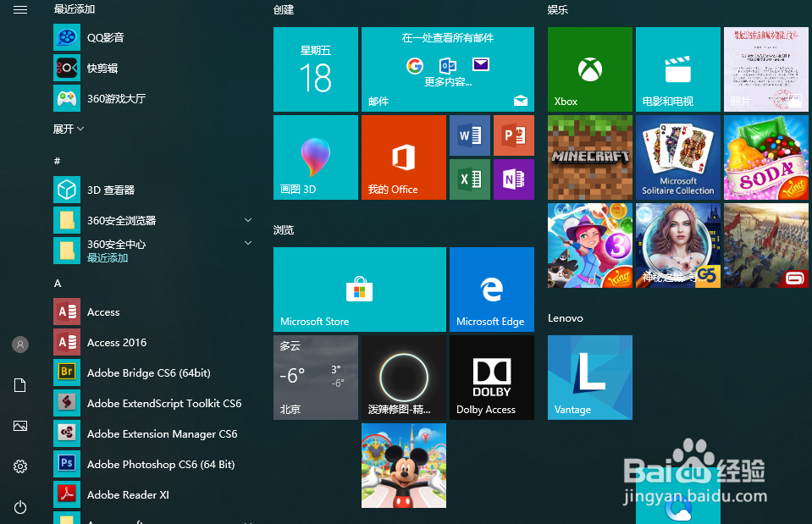Viewport: 812px width, 524px height.
Task: Expand 360安全中心 folder chevron
Action: coord(248,243)
